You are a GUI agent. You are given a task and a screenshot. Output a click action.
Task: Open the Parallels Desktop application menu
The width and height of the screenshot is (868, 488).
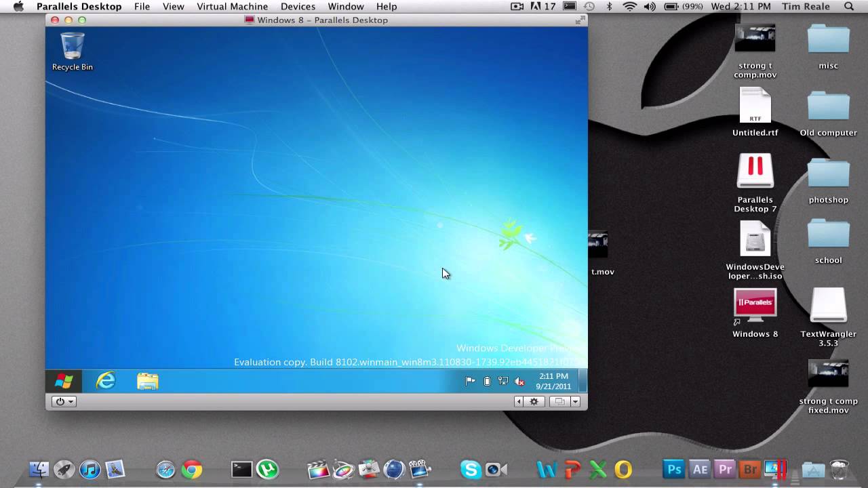click(79, 6)
